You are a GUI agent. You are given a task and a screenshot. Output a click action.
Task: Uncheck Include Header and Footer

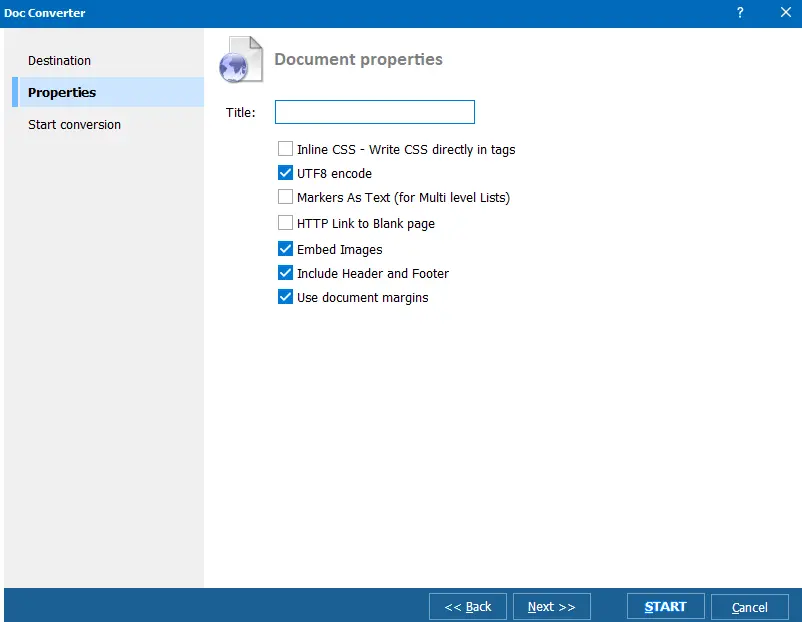pos(285,273)
